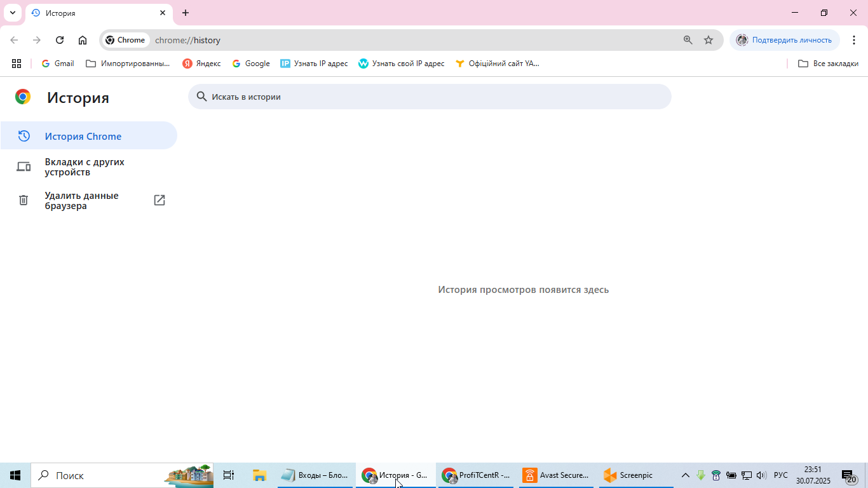Go back to previous page
The height and width of the screenshot is (488, 868).
point(14,40)
